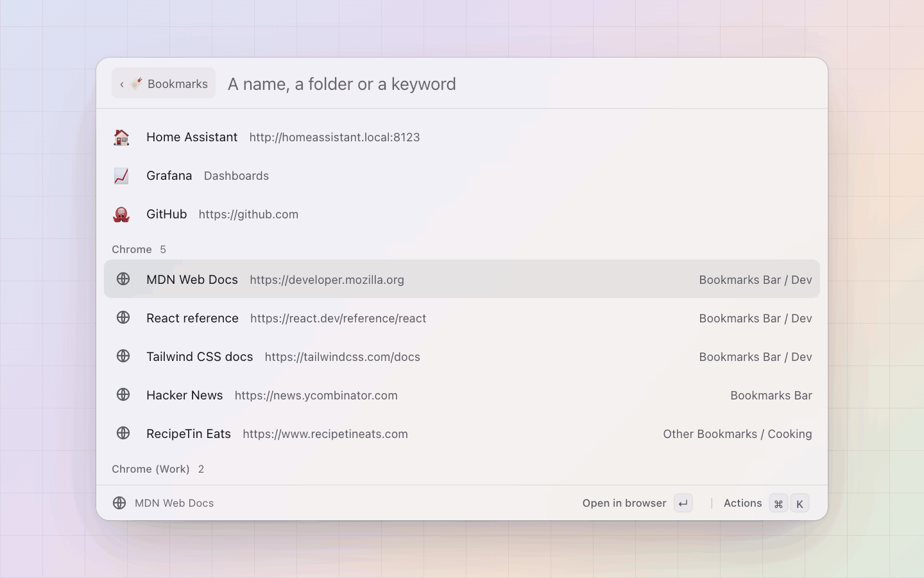Image resolution: width=924 pixels, height=578 pixels.
Task: Select the MDN Web Docs bookmark title in the list
Action: click(192, 279)
